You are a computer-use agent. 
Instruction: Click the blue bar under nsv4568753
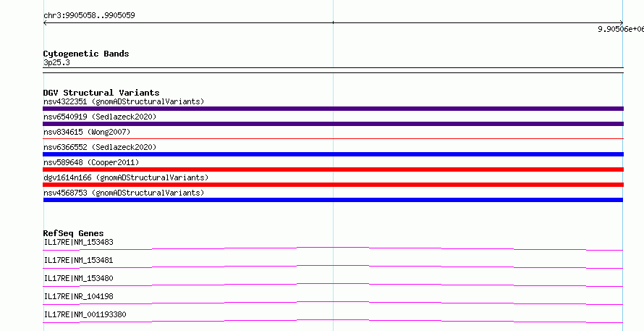pyautogui.click(x=333, y=200)
